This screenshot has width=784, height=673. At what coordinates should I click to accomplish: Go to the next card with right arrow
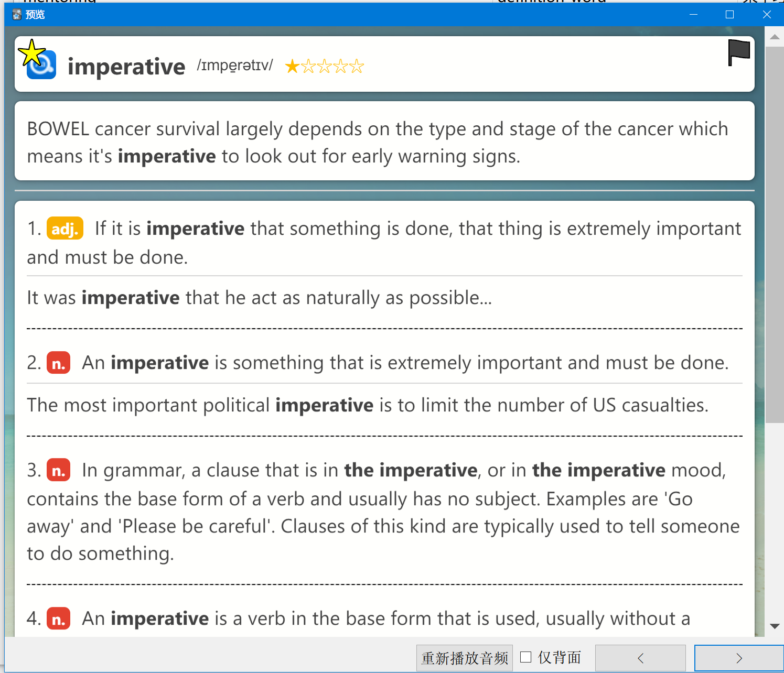coord(739,658)
